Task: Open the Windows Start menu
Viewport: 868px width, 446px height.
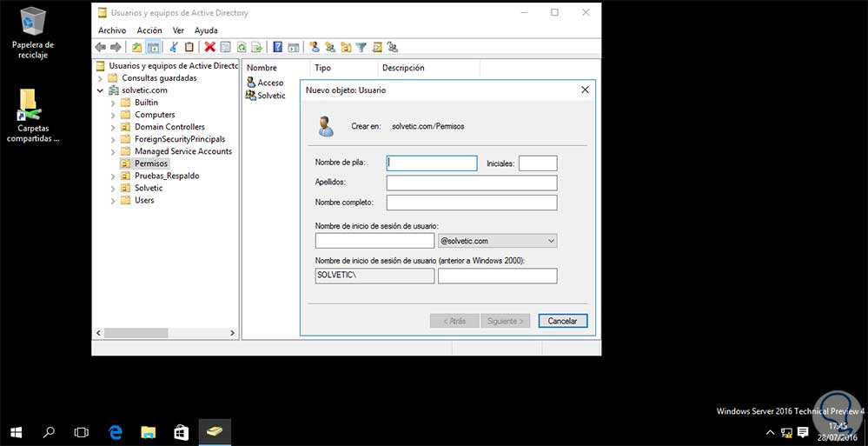Action: [16, 431]
